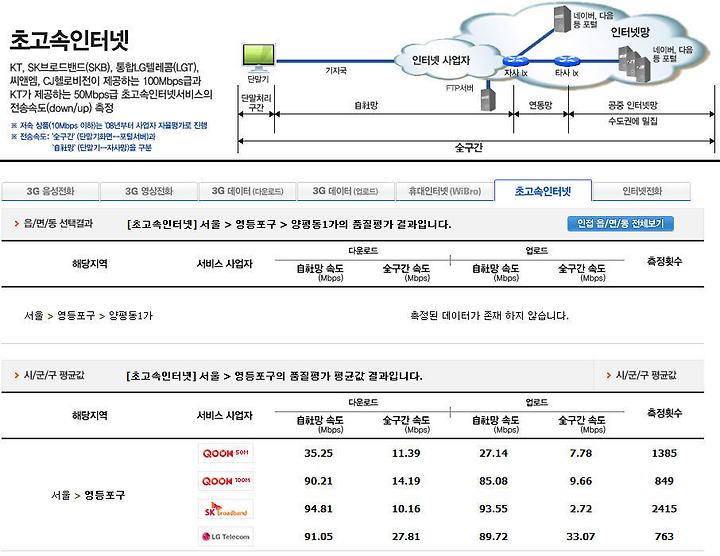
Task: Click measurement count 849
Action: coord(664,481)
